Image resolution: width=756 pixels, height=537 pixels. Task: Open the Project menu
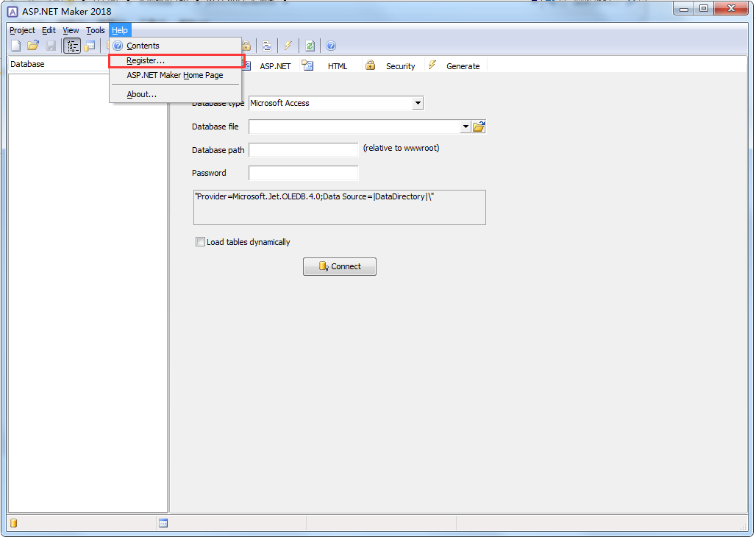(22, 30)
